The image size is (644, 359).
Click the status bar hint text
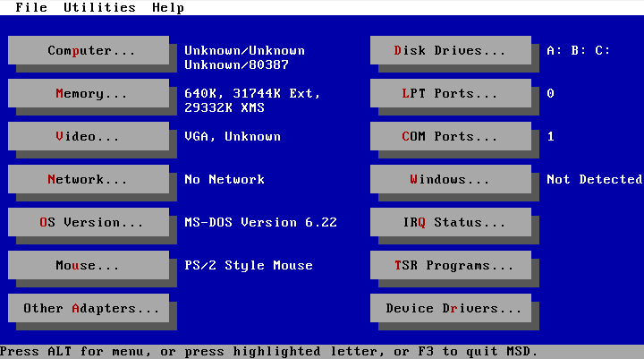tap(268, 352)
